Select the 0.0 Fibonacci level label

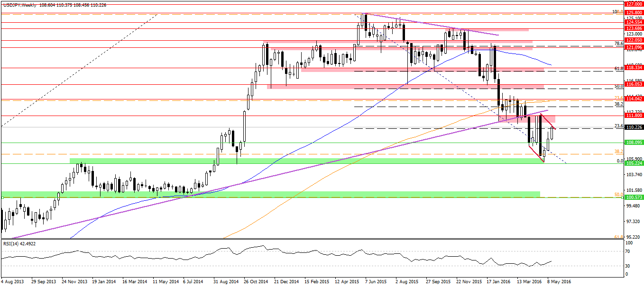click(619, 161)
